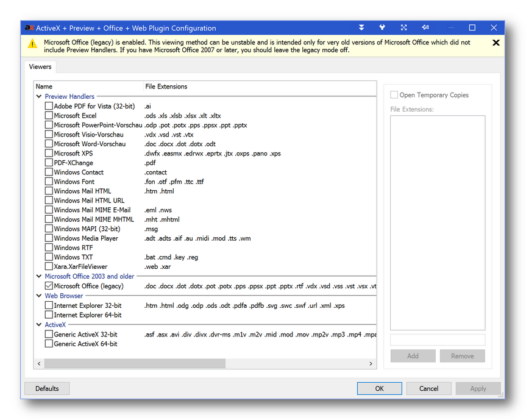Click the pin window icon in title bar
Screen dimensions: 526x420
(425, 27)
